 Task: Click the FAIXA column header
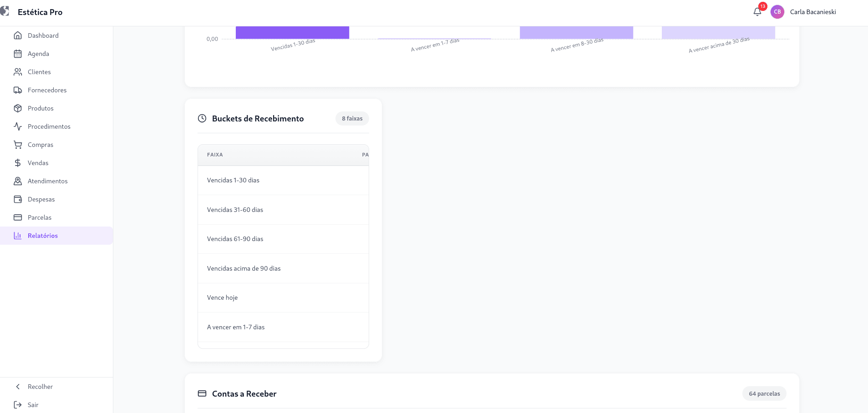215,155
